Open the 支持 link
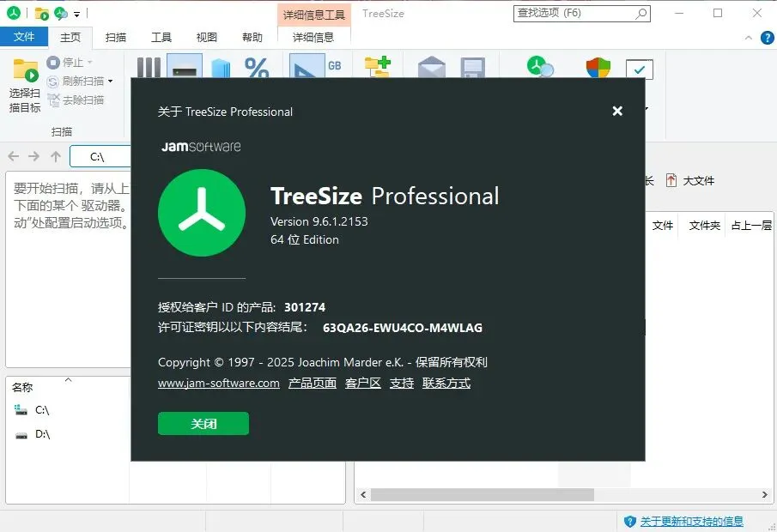 pyautogui.click(x=402, y=383)
